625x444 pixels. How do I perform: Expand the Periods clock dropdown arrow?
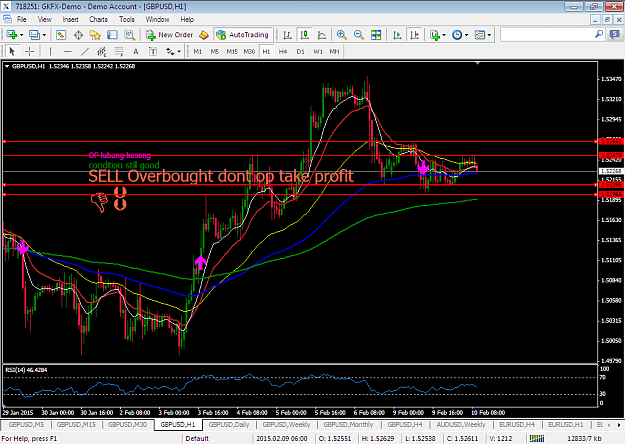[466, 35]
